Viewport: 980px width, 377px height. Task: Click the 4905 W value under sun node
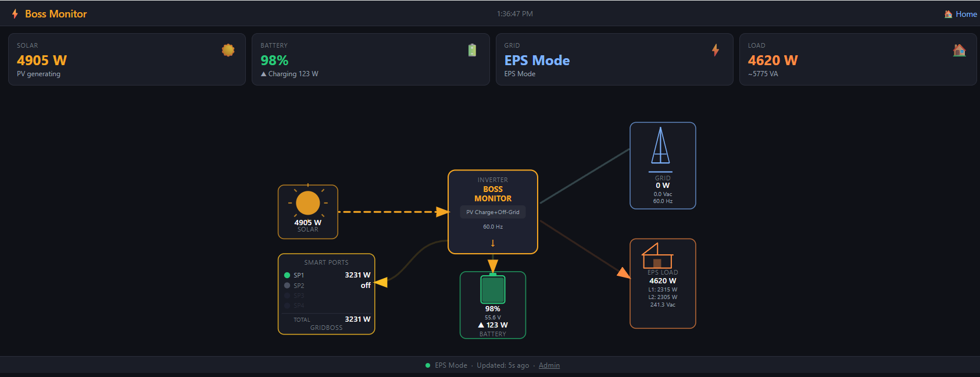308,223
